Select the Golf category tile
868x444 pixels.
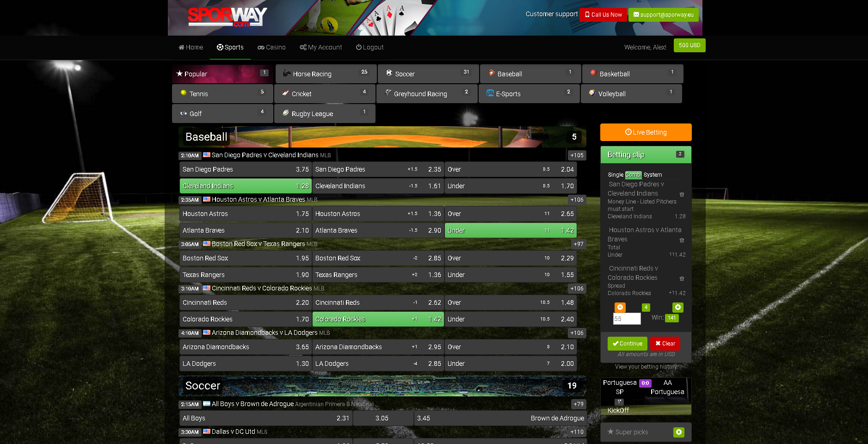222,114
